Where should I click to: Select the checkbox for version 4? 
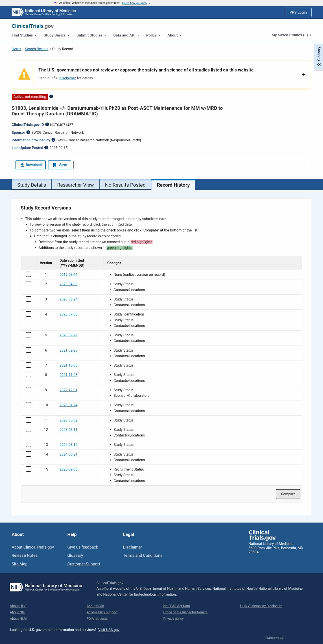point(28,314)
